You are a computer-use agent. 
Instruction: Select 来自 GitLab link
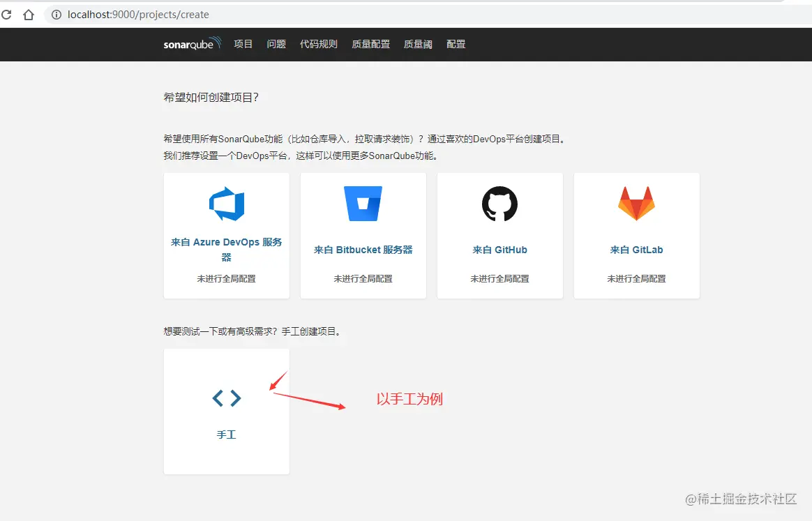[636, 250]
